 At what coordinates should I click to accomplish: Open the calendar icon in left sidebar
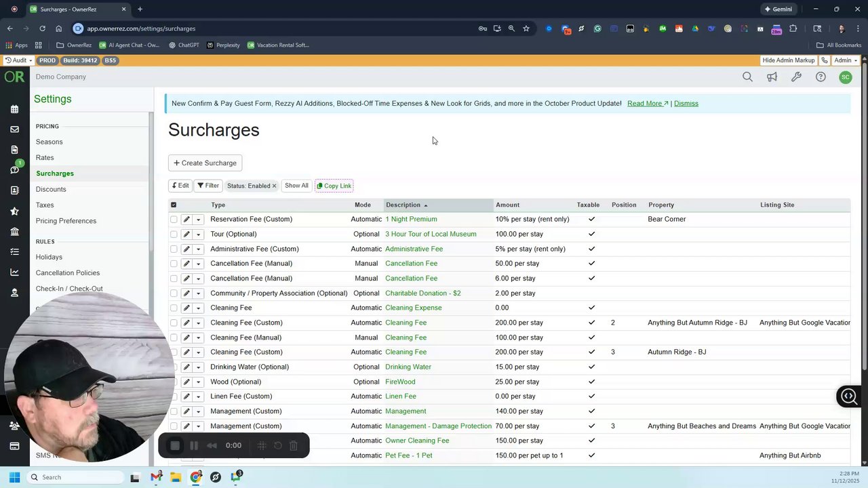[14, 109]
